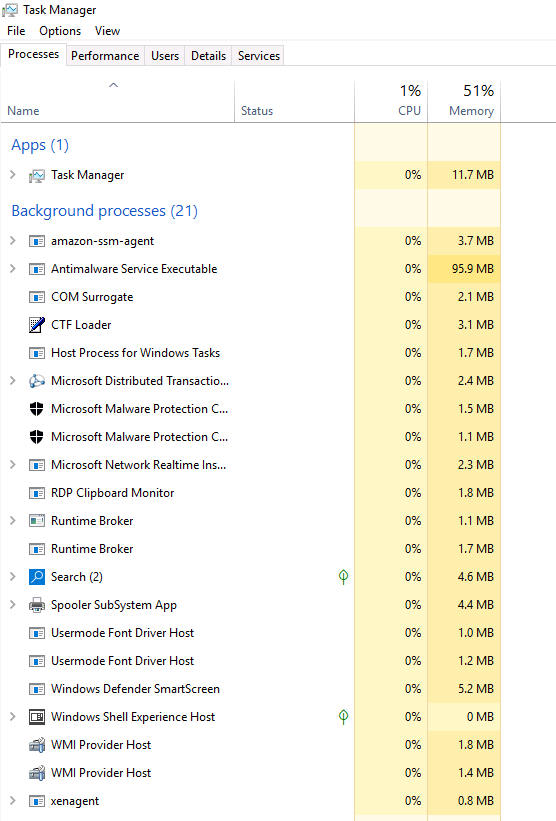
Task: Expand Antimalware Service Executable
Action: pos(13,269)
